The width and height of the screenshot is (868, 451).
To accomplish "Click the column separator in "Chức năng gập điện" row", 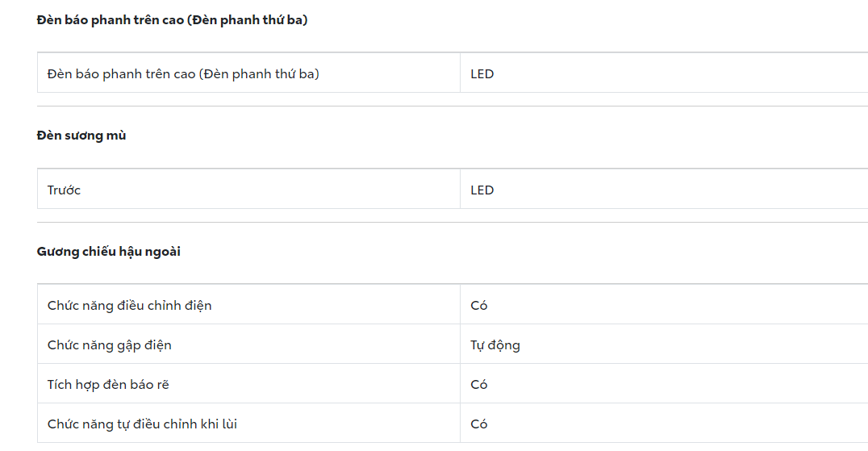I will (x=460, y=345).
